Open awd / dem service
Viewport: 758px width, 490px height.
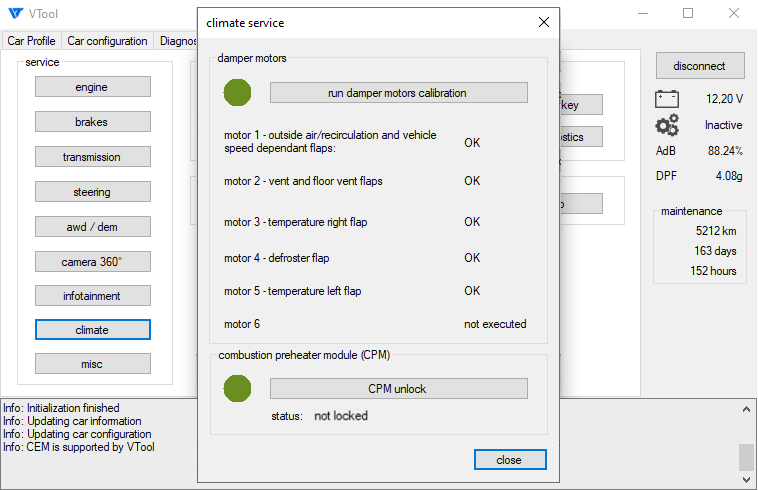pos(92,227)
